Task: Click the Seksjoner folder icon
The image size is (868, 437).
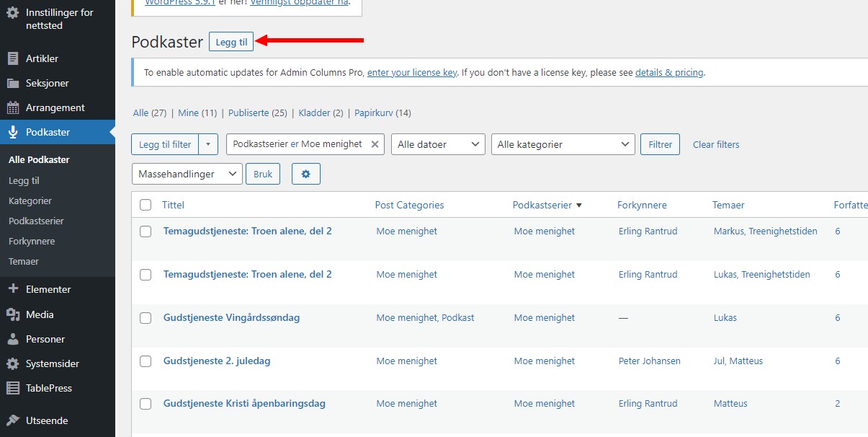Action: (x=13, y=83)
